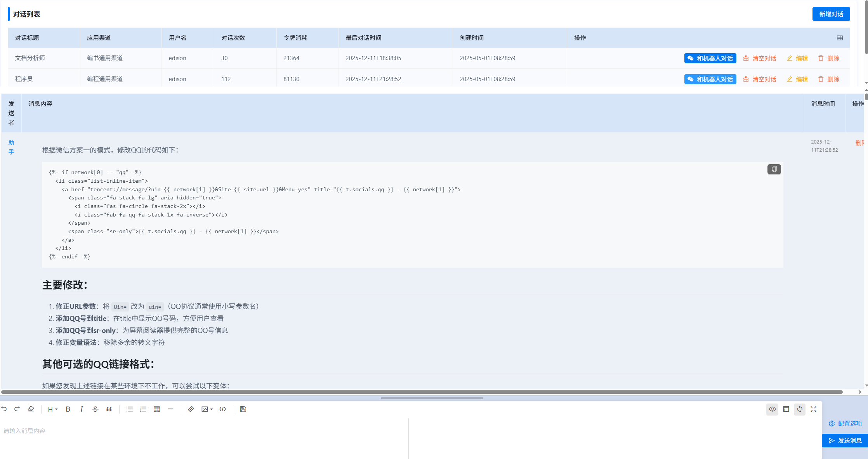Image resolution: width=868 pixels, height=459 pixels.
Task: Open the image insert dropdown
Action: pyautogui.click(x=206, y=409)
